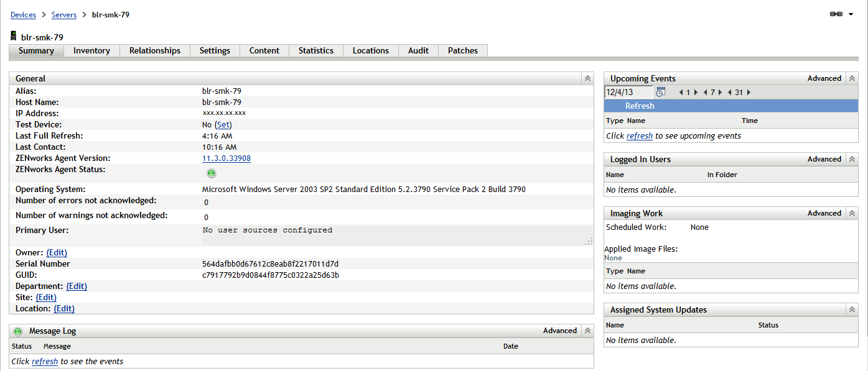This screenshot has height=371, width=868.
Task: Click the date input field showing 12/4/13
Action: pos(628,91)
